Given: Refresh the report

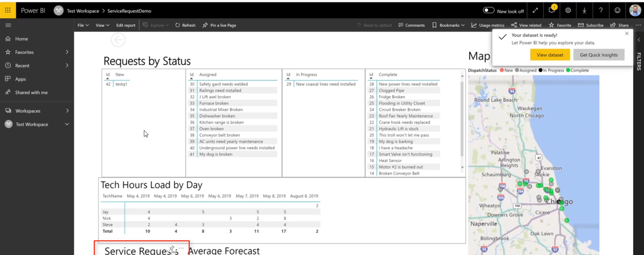Looking at the screenshot, I should pos(185,25).
